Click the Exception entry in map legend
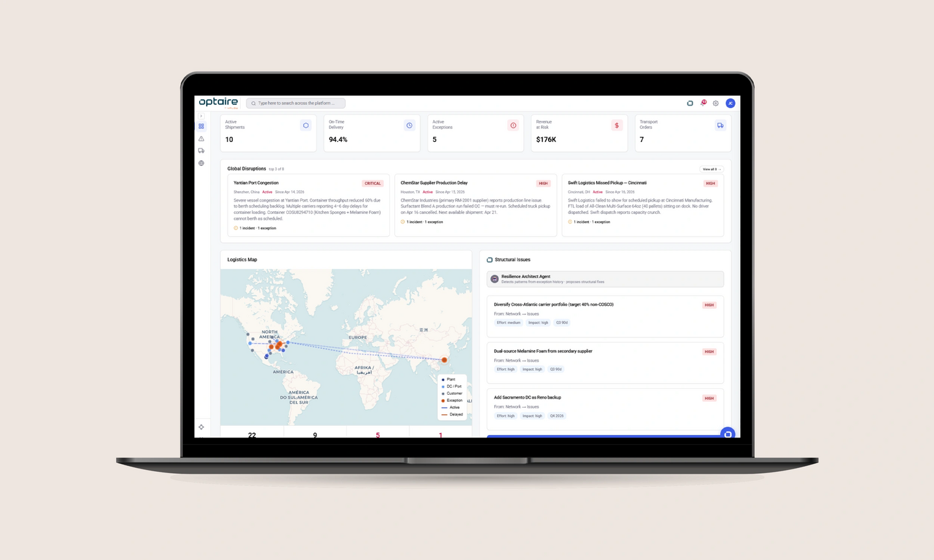Viewport: 934px width, 560px height. pyautogui.click(x=452, y=401)
